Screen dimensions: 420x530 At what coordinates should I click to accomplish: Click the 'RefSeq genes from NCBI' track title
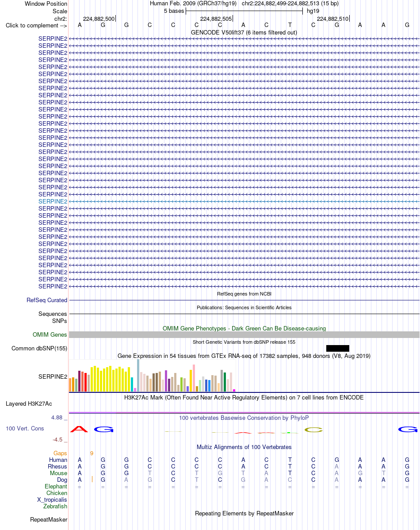244,294
